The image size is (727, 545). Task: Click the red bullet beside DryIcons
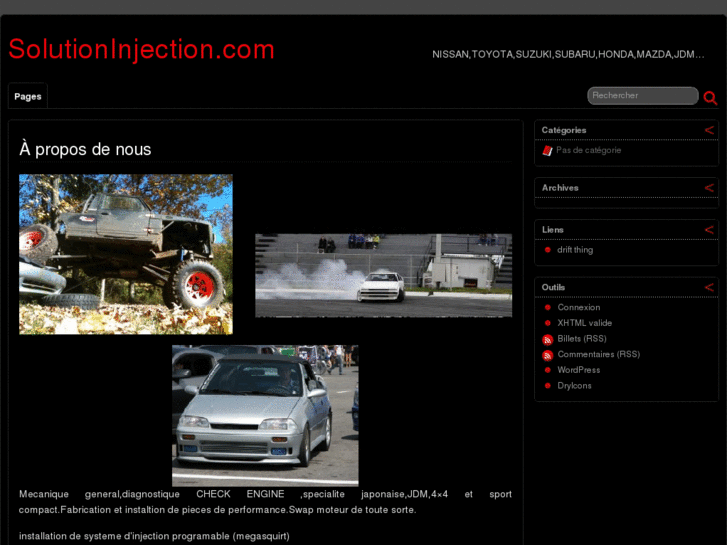tap(548, 386)
